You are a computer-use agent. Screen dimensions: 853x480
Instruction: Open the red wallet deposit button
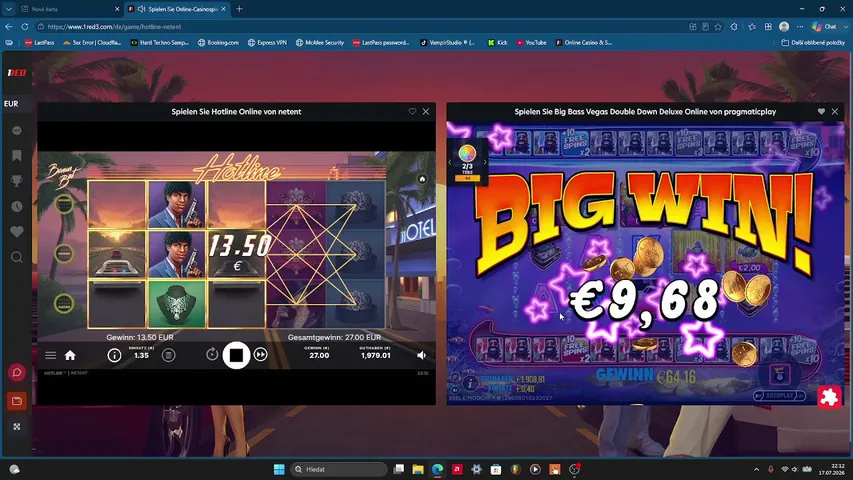[17, 401]
